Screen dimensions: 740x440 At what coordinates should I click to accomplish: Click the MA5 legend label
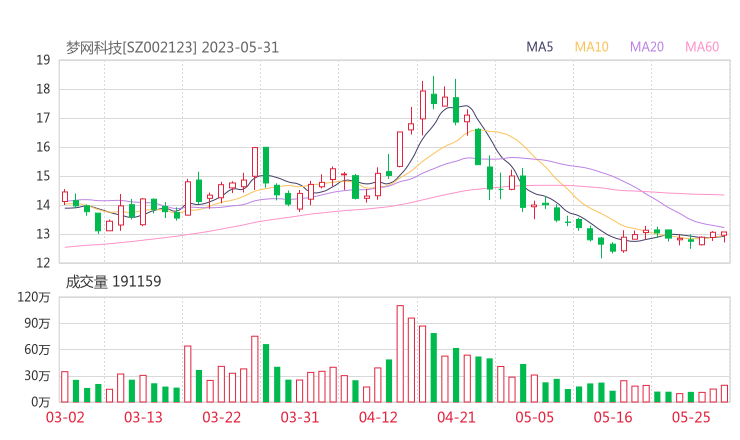[539, 47]
